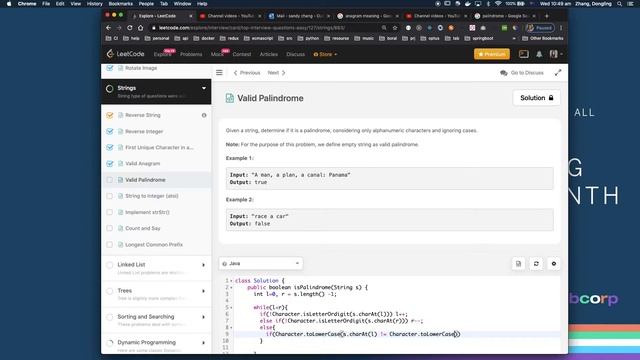Open the Java language dropdown
This screenshot has width=640, height=360.
click(x=261, y=264)
